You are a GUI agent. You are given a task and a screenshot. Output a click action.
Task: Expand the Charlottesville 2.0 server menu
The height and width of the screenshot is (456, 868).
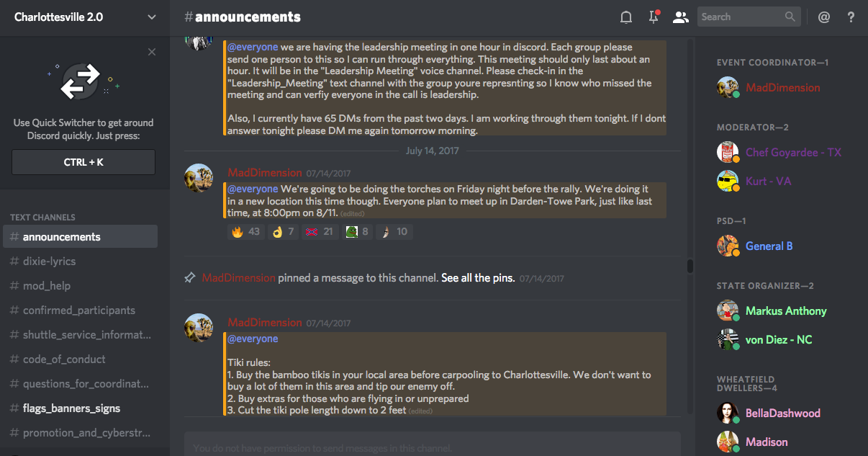151,17
